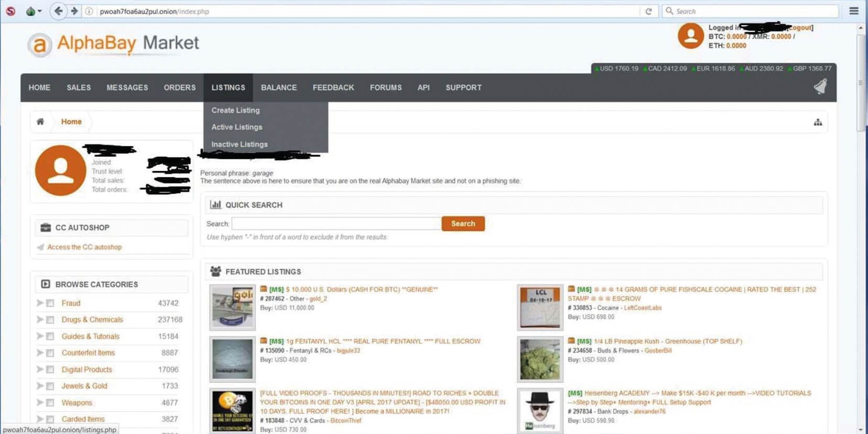Click the house icon in the breadcrumb
The image size is (868, 434).
click(40, 122)
